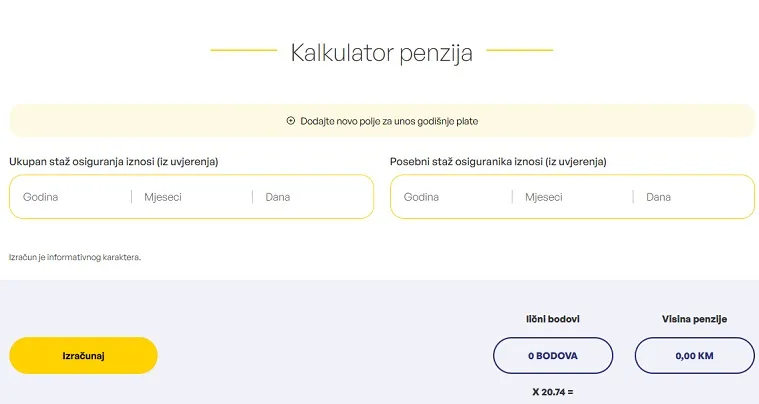
Task: Click Dana field under Ukupan staž osiguranja
Action: [x=313, y=197]
